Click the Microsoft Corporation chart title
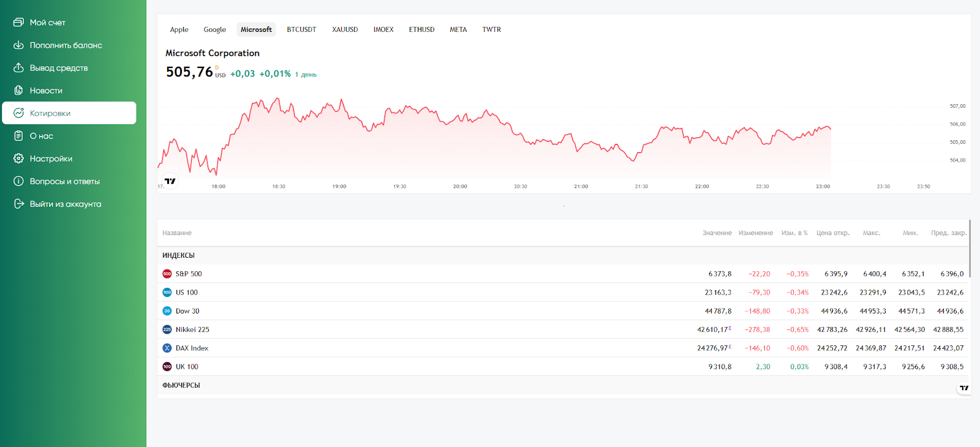Image resolution: width=980 pixels, height=447 pixels. (x=213, y=53)
